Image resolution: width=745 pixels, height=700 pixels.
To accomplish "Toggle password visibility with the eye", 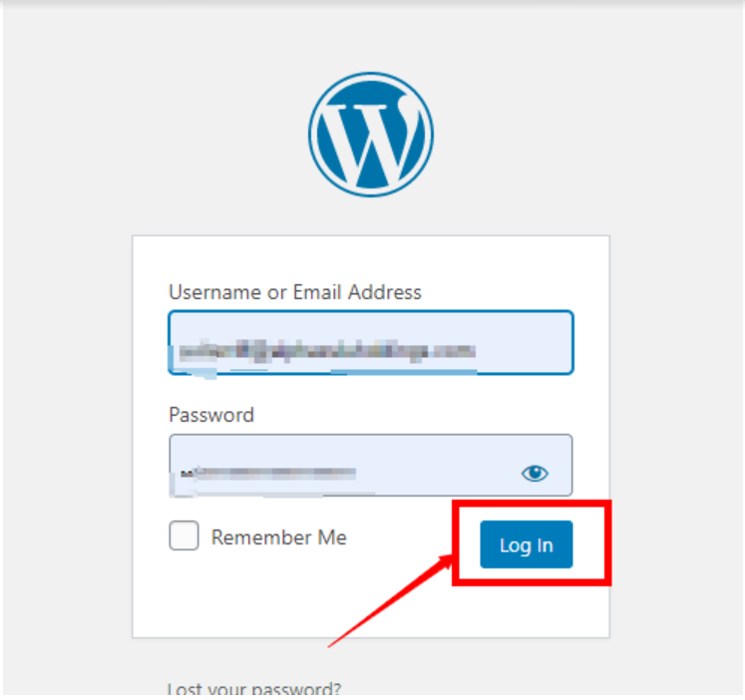I will tap(535, 473).
